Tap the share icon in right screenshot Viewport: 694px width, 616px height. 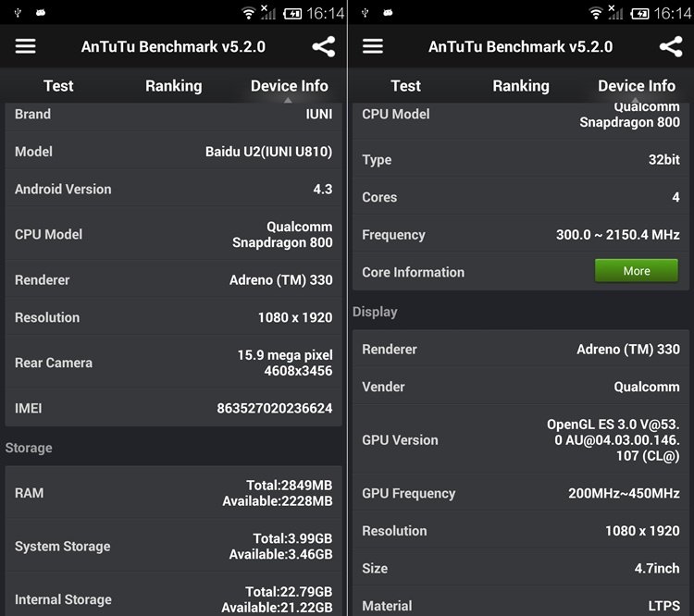point(671,46)
